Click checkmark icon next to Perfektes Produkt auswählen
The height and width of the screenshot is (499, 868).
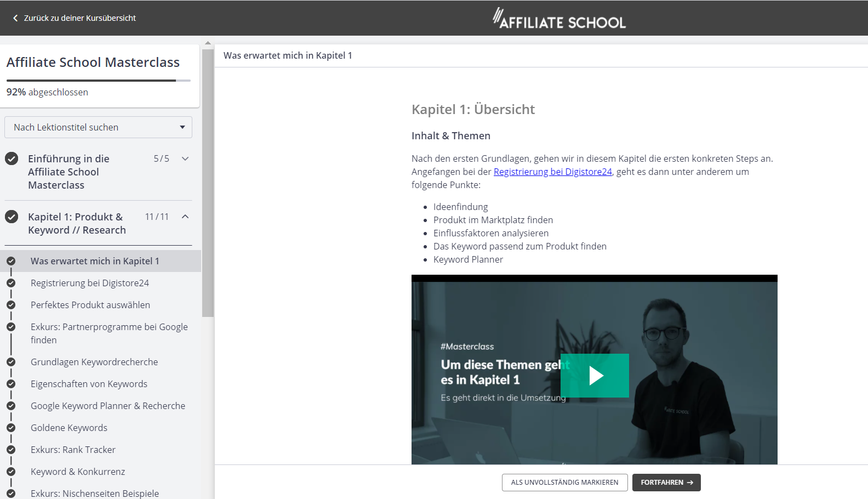click(x=11, y=305)
